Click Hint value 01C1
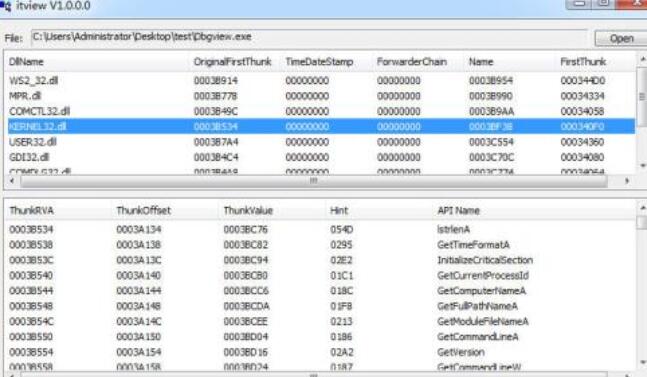Screen dimensions: 647x377 (x=341, y=276)
